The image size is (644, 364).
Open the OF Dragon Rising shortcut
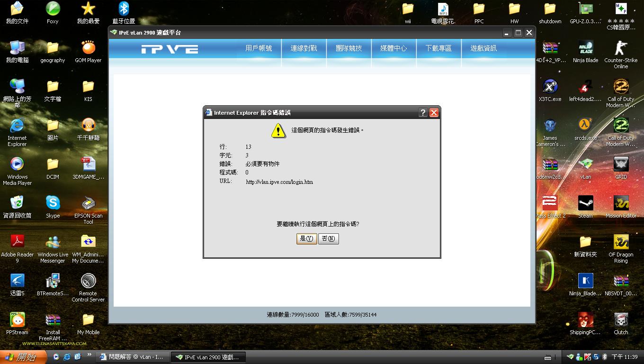click(621, 249)
